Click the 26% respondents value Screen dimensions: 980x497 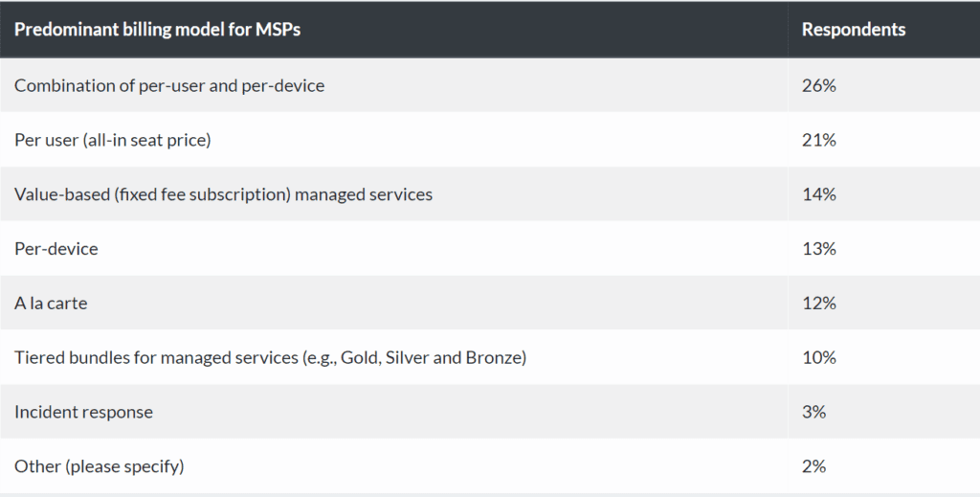tap(819, 85)
